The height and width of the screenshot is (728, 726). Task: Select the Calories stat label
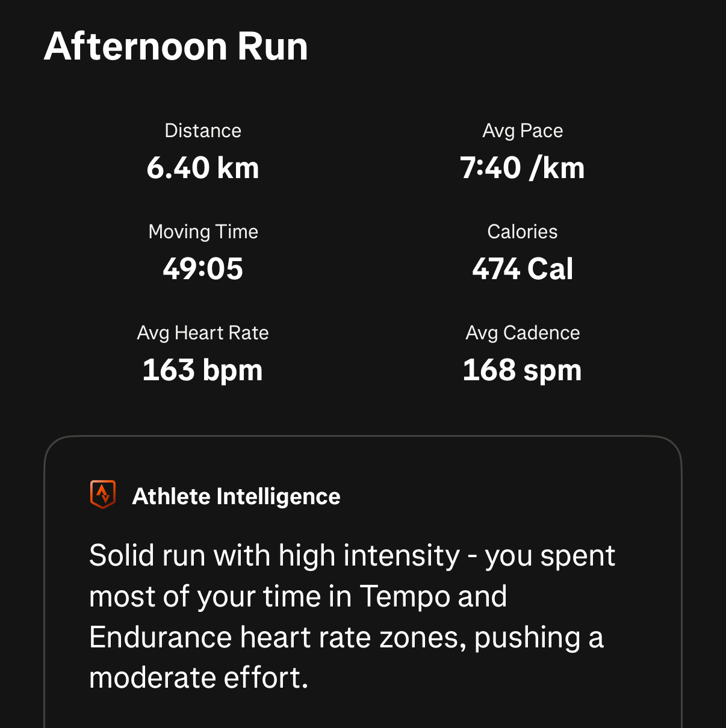[523, 232]
